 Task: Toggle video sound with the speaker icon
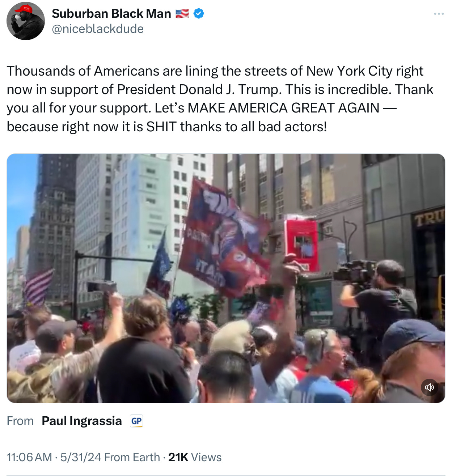click(430, 387)
